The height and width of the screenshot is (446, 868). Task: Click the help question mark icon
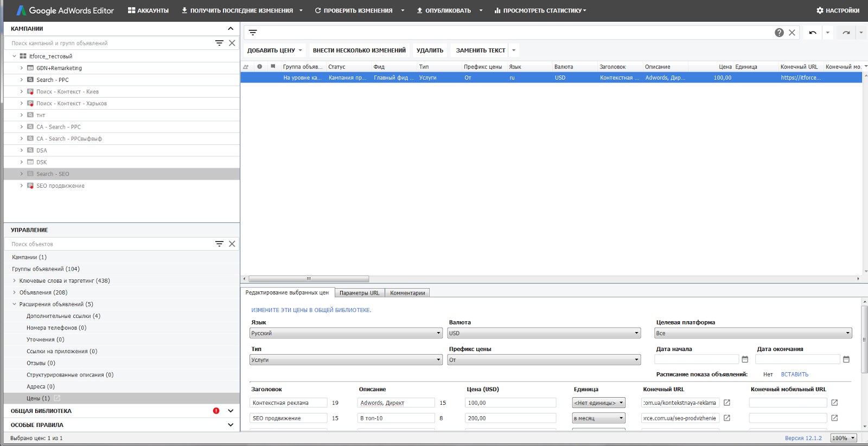(x=779, y=33)
